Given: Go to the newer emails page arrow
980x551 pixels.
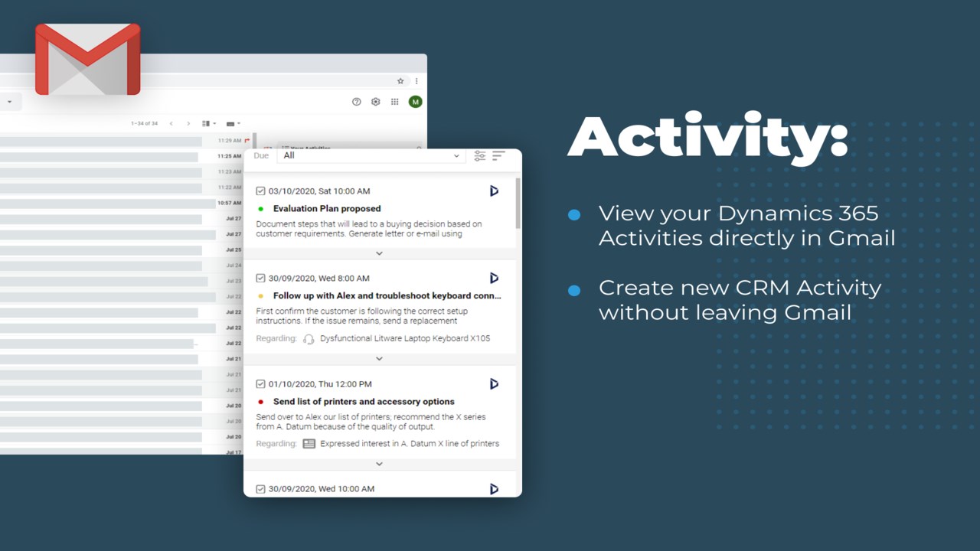Looking at the screenshot, I should [171, 123].
